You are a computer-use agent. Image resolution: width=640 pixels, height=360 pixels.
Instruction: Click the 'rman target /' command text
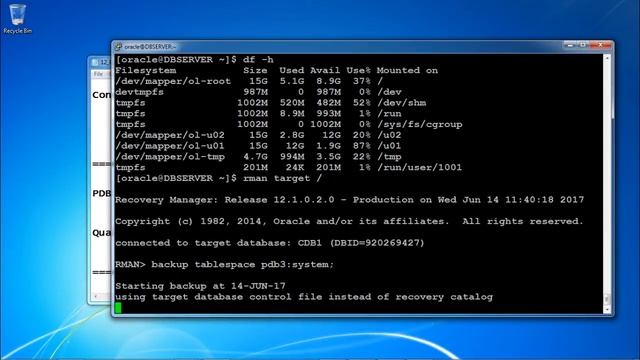tap(282, 178)
